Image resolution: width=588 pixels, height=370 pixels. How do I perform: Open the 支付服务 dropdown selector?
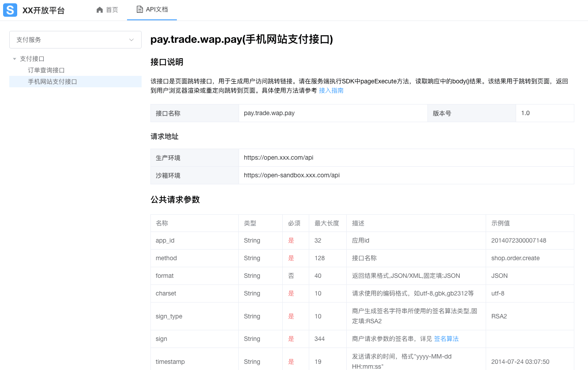[x=75, y=40]
